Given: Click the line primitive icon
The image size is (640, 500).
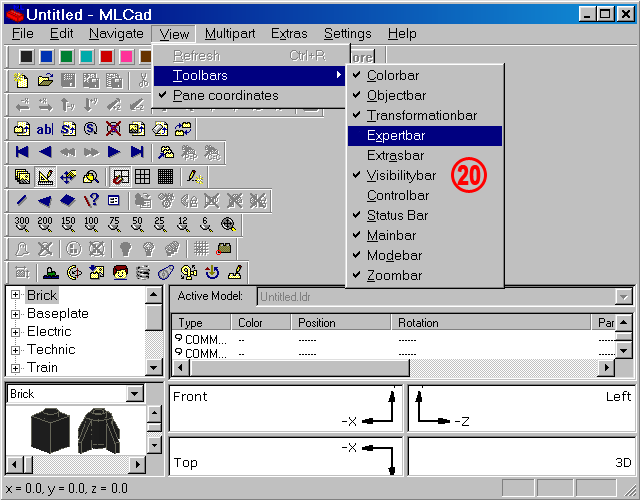Looking at the screenshot, I should (x=22, y=200).
